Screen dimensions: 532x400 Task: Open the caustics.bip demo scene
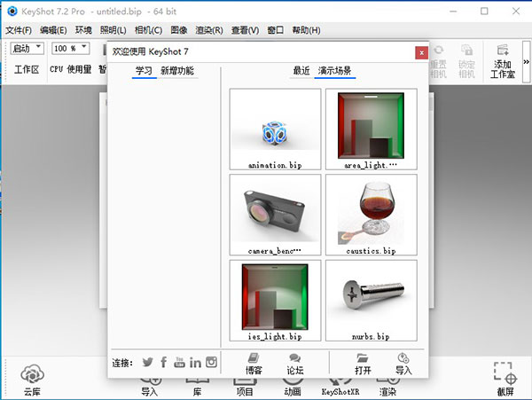pos(372,215)
